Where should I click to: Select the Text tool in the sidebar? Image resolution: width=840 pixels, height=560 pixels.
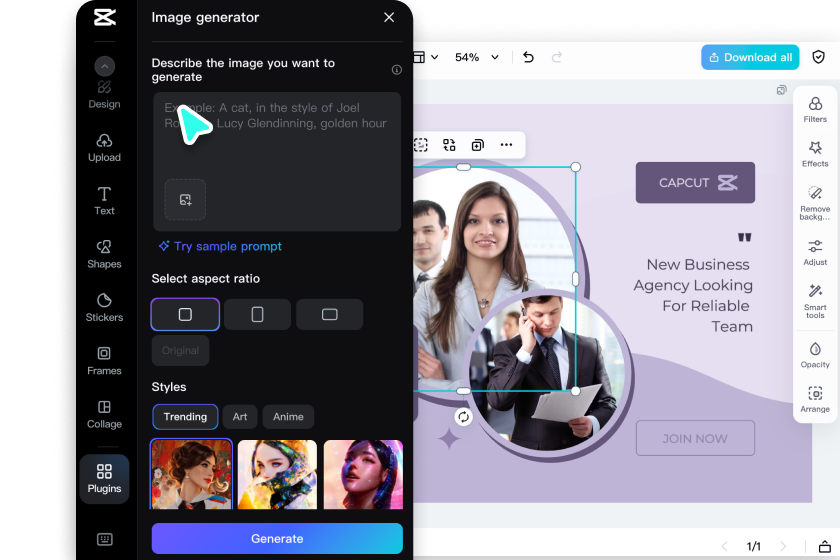click(x=104, y=201)
